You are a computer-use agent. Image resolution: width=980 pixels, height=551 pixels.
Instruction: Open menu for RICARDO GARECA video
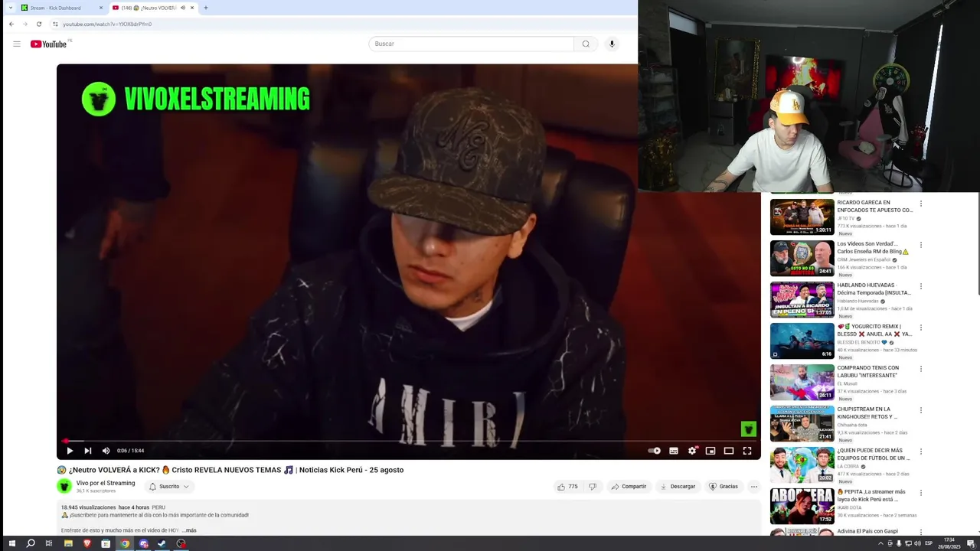[921, 204]
